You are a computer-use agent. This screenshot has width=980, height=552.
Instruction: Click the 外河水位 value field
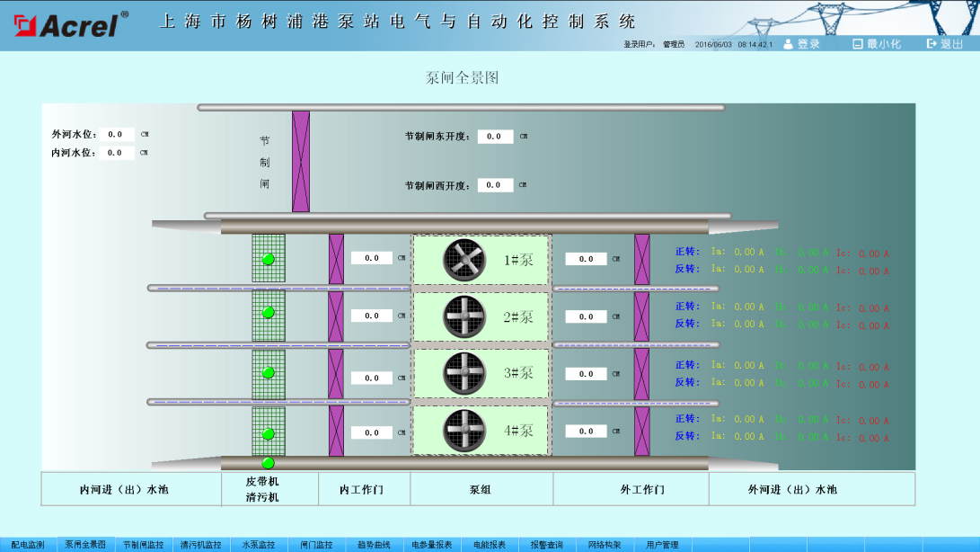116,135
